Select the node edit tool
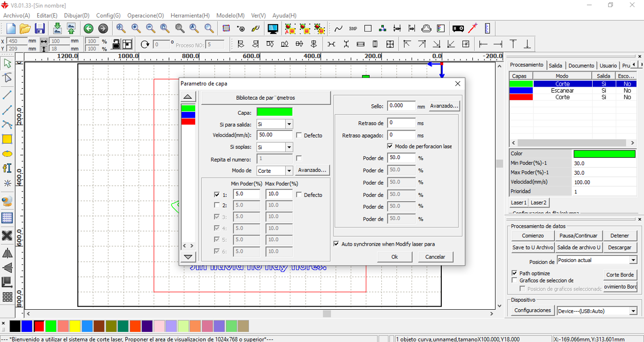644x342 pixels. pos(7,78)
